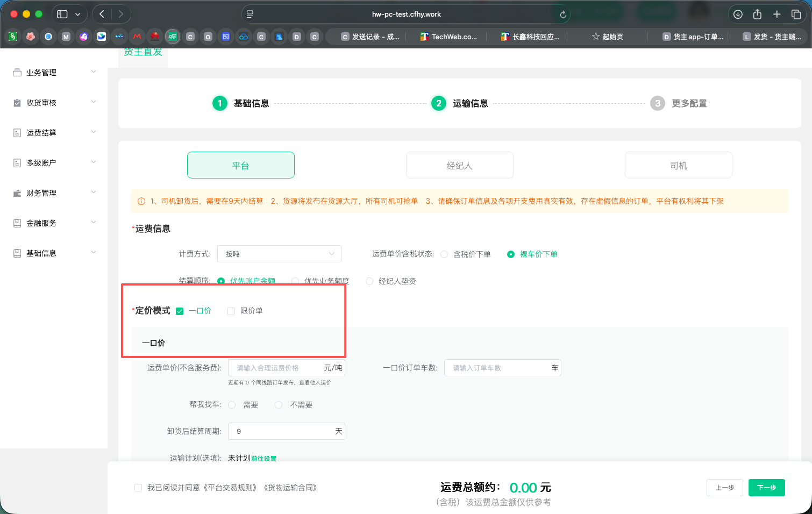This screenshot has height=514, width=812.
Task: Expand 金融服务 sidebar menu
Action: pyautogui.click(x=94, y=222)
